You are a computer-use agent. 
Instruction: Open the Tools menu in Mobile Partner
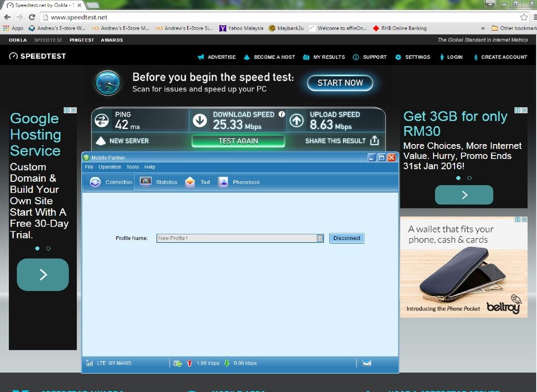133,167
